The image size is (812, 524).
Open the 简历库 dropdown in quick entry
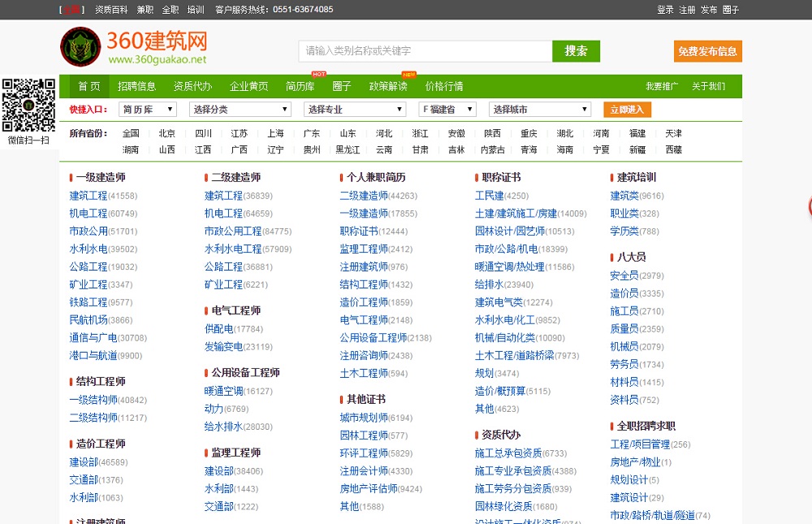[x=147, y=110]
